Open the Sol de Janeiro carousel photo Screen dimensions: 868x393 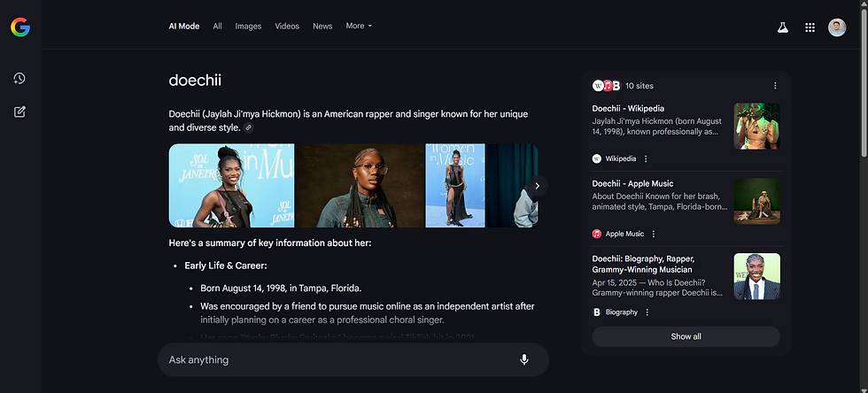click(x=231, y=185)
